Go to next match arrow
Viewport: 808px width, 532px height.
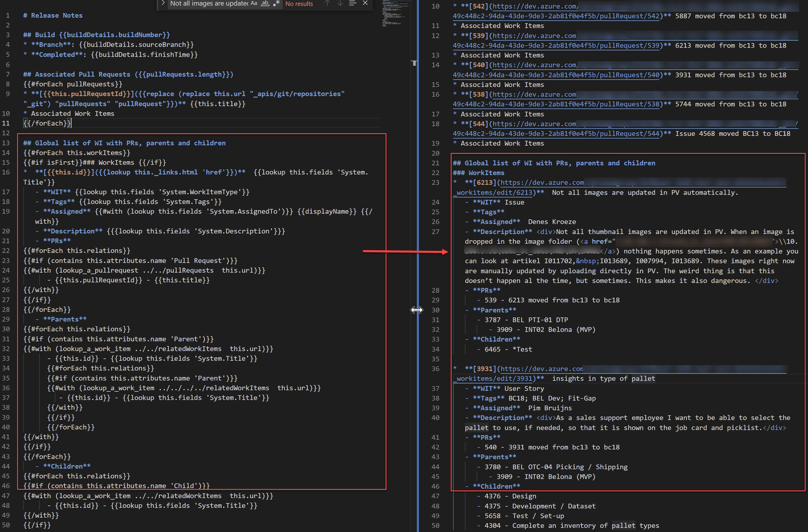coord(340,4)
